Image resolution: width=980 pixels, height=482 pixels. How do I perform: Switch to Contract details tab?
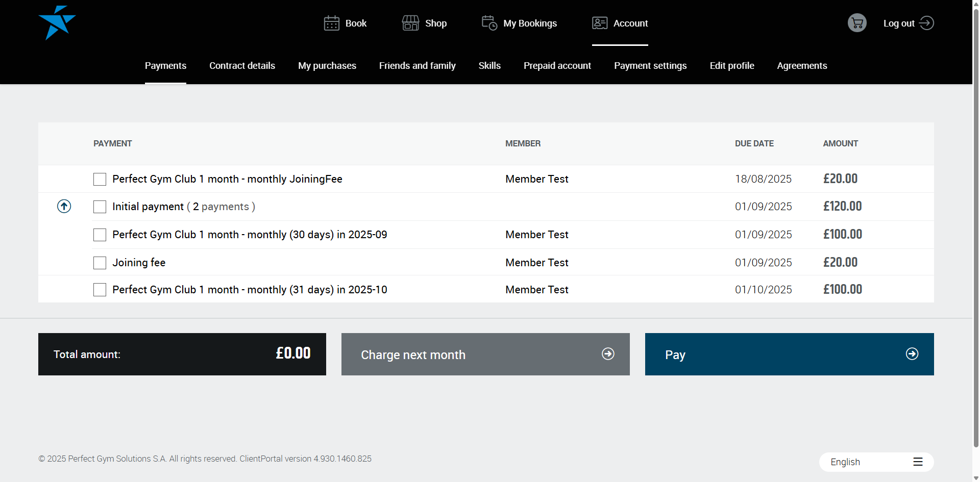pyautogui.click(x=242, y=66)
